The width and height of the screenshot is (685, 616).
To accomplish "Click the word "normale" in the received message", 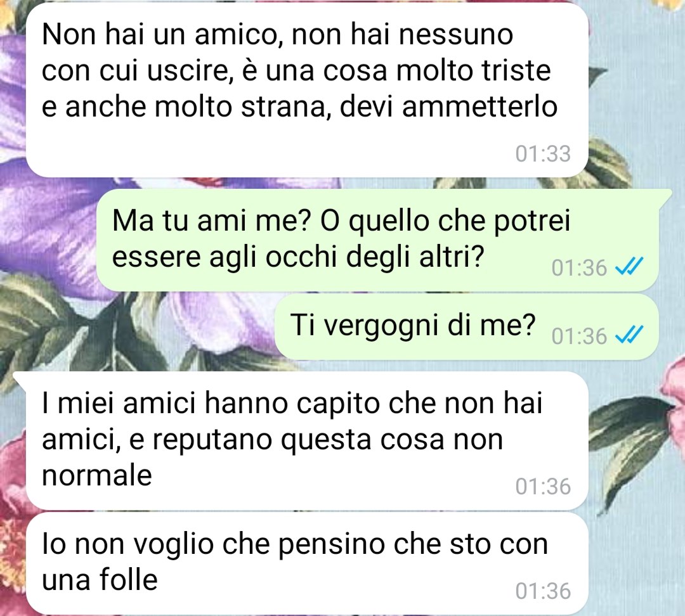I will click(x=97, y=475).
